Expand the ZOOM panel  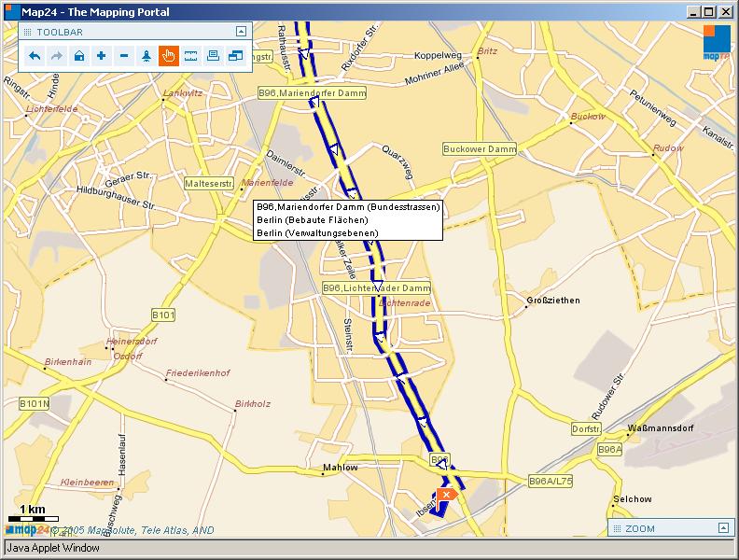pyautogui.click(x=723, y=528)
